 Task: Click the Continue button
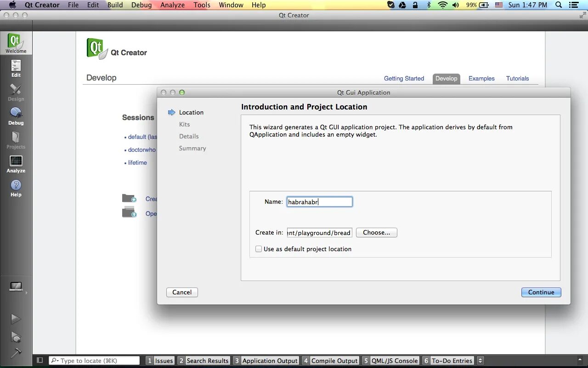pos(541,292)
